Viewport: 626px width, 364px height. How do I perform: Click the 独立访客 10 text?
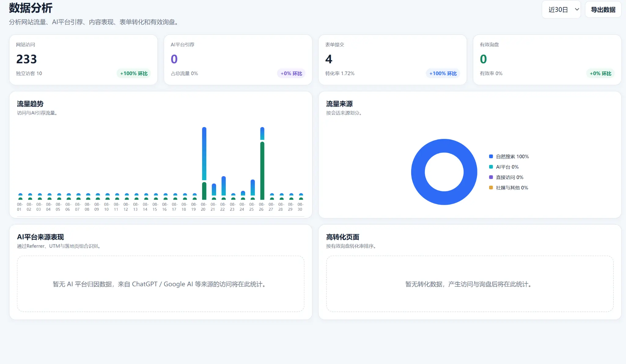coord(29,73)
